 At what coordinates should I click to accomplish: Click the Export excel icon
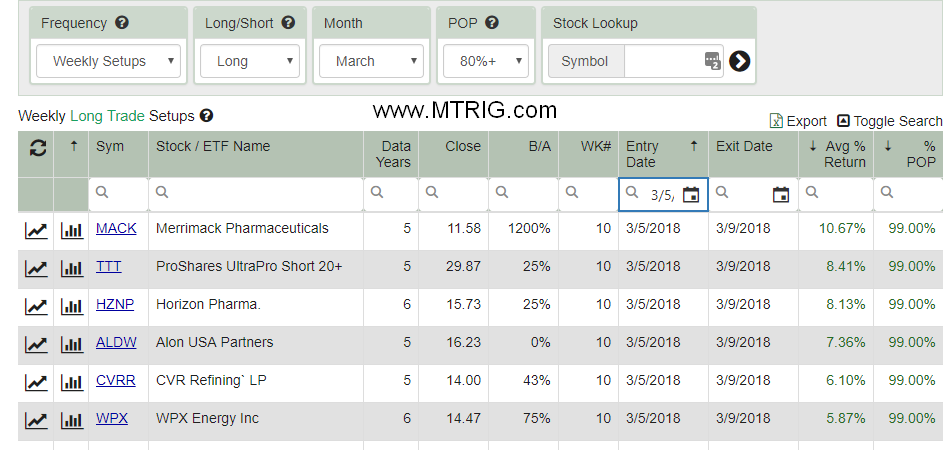tap(776, 120)
